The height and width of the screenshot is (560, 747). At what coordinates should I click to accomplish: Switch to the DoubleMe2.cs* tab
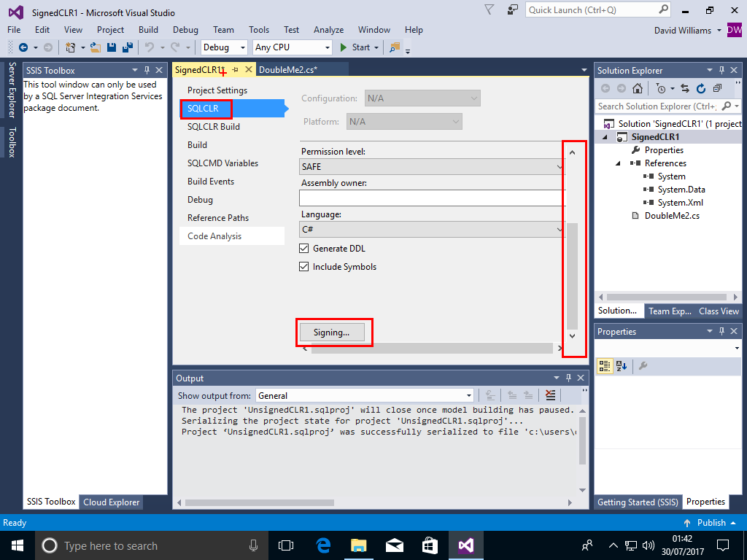point(287,69)
